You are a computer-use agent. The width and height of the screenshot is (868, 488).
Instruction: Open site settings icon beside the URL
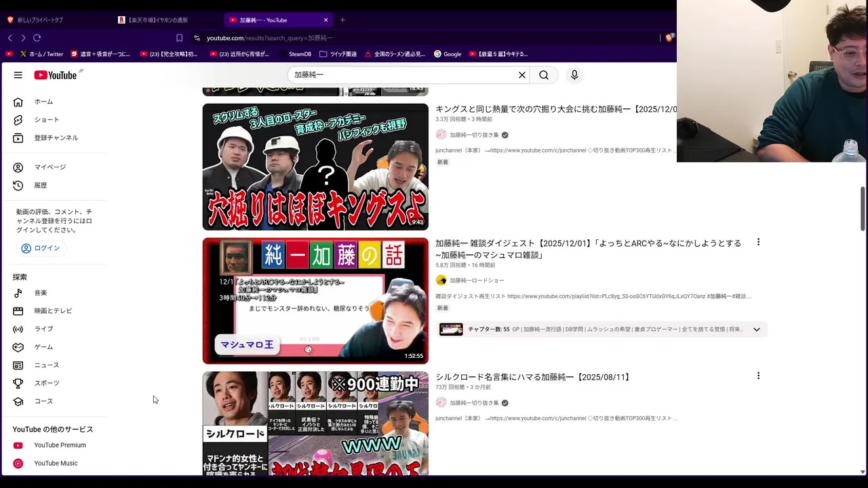click(x=197, y=38)
